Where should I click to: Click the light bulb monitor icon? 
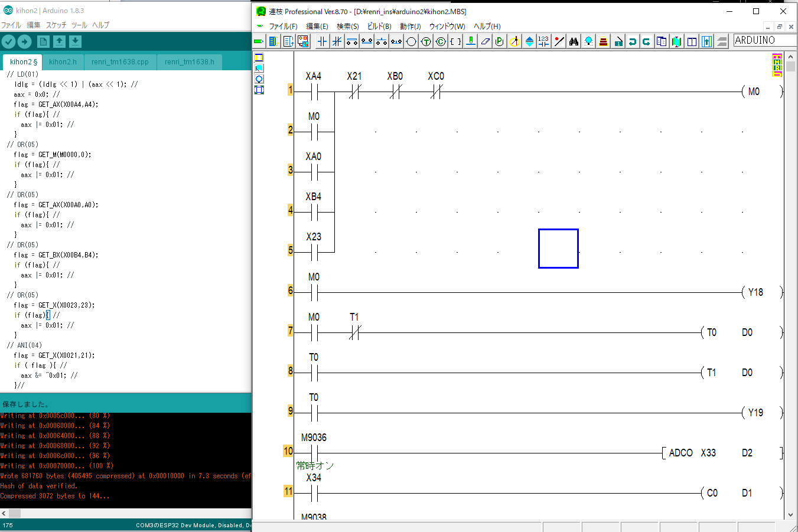588,41
